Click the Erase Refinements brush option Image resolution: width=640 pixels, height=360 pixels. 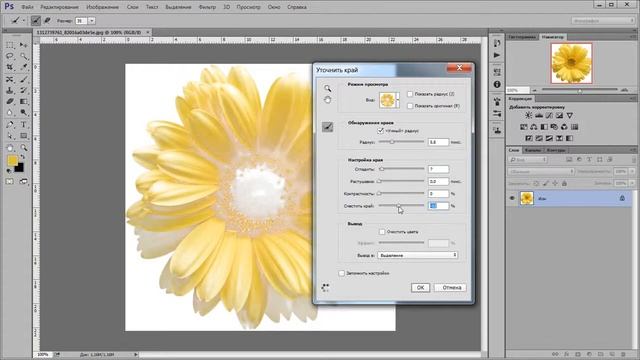[47, 20]
